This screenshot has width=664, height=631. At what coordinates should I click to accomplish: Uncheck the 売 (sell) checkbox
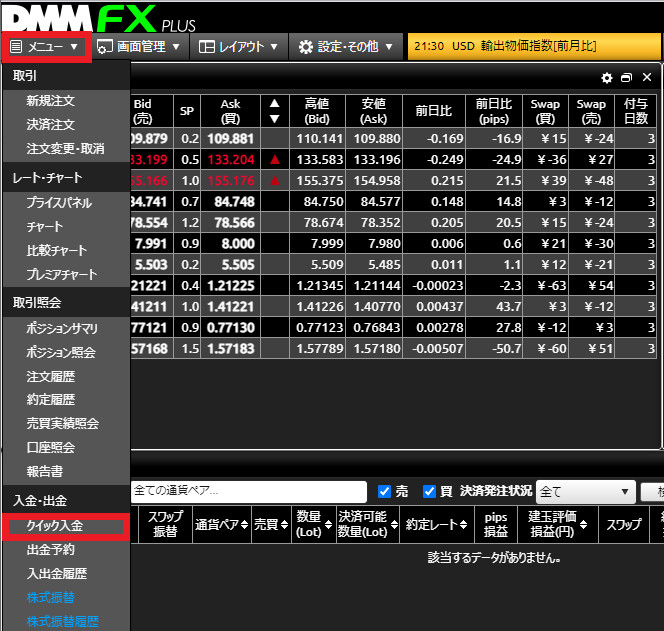point(384,491)
